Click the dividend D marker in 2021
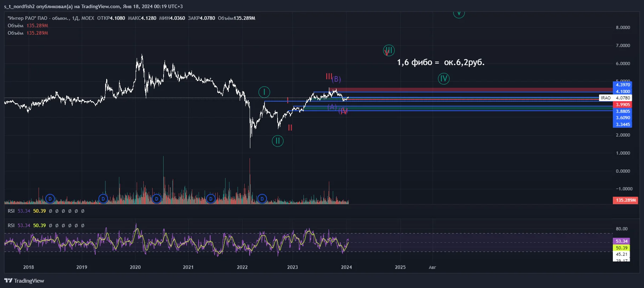 [211, 199]
